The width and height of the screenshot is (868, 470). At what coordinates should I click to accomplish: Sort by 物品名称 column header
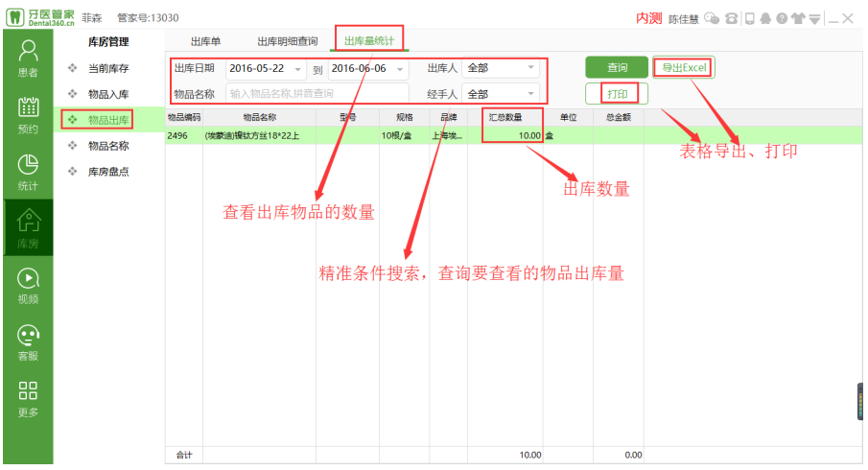coord(260,117)
